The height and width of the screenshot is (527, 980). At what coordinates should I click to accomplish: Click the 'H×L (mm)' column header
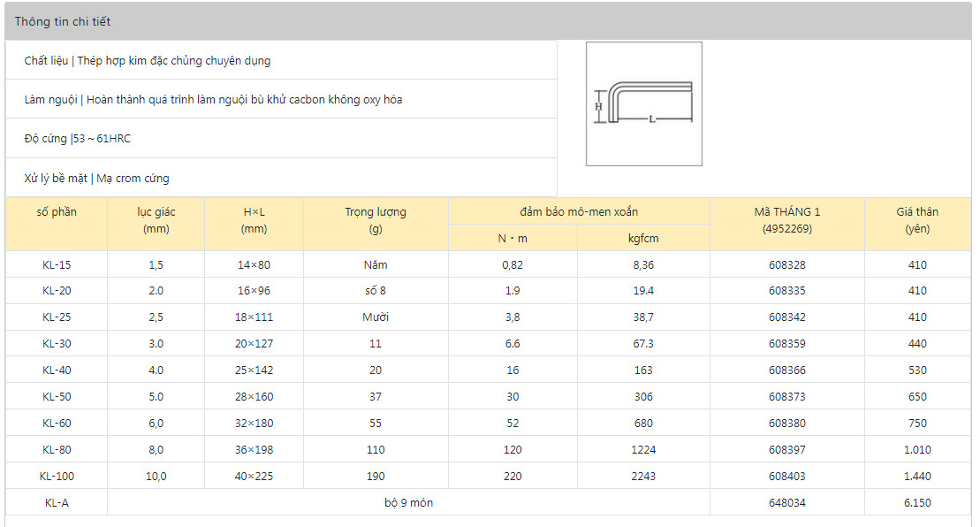254,220
